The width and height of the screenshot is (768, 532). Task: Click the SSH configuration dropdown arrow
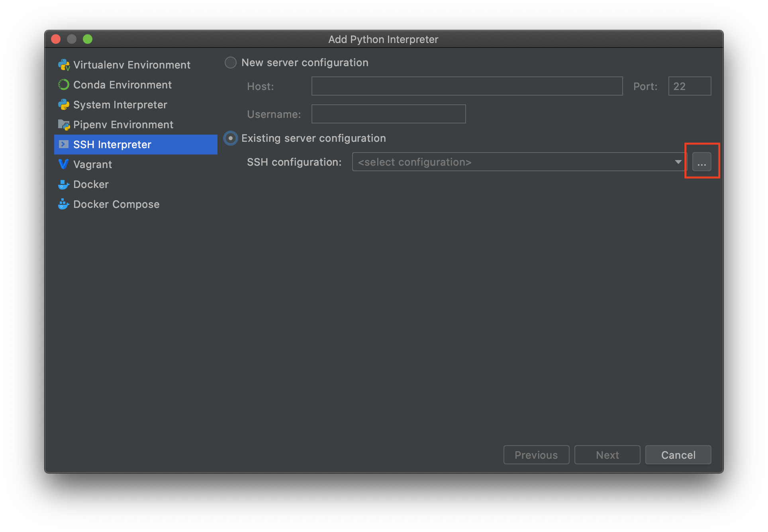[x=678, y=162]
